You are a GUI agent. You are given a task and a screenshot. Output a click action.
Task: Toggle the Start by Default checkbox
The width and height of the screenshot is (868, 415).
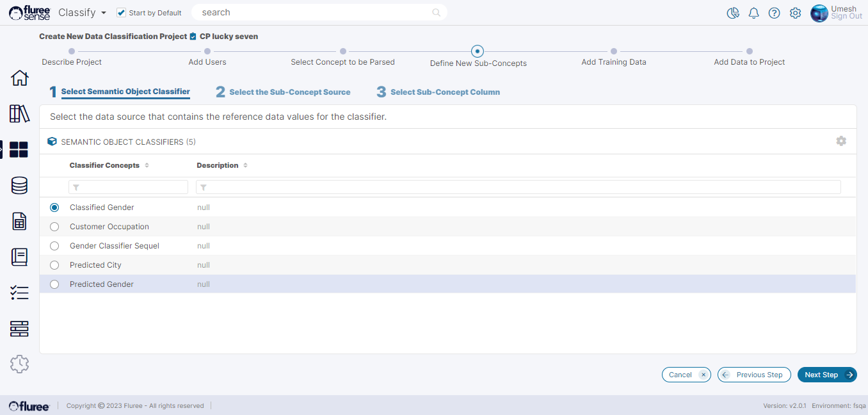(122, 13)
